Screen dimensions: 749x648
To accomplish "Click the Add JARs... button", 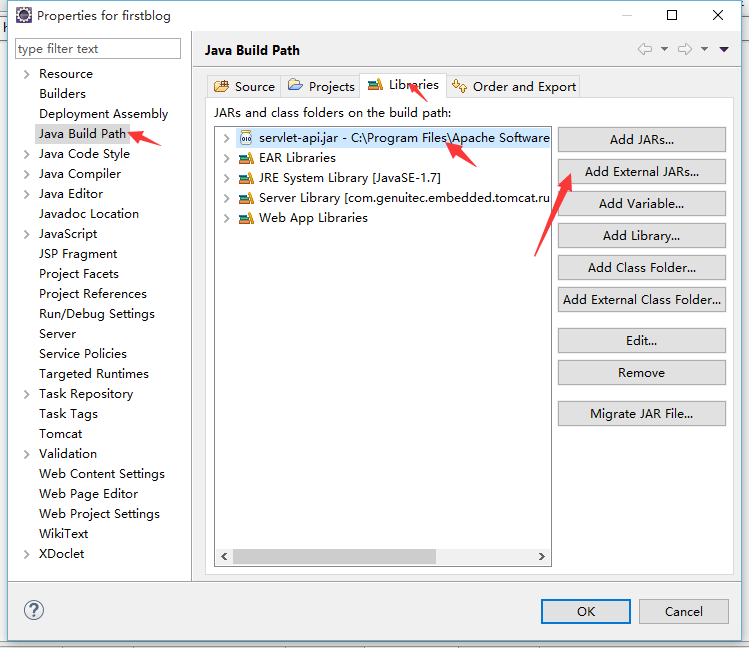I will (x=642, y=139).
